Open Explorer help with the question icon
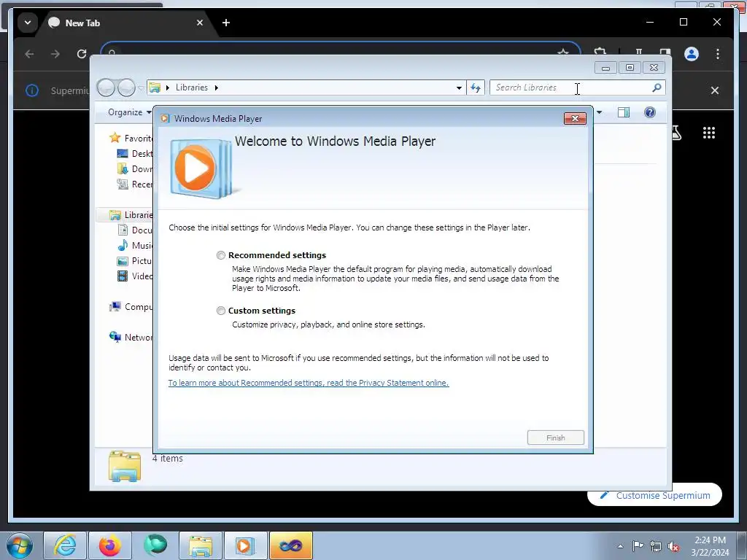 click(x=650, y=112)
